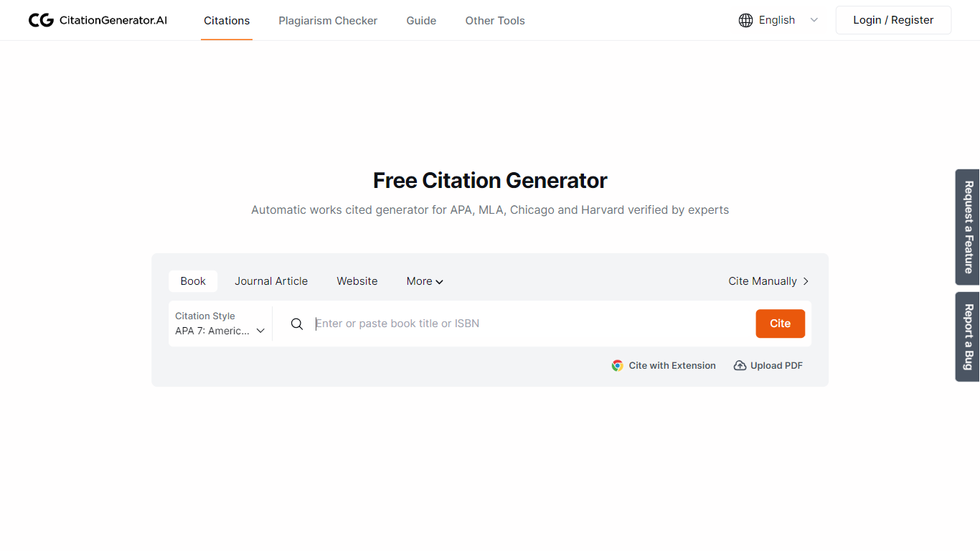The height and width of the screenshot is (551, 980).
Task: Click the CitationGenerator.AI logo
Action: coord(98,20)
